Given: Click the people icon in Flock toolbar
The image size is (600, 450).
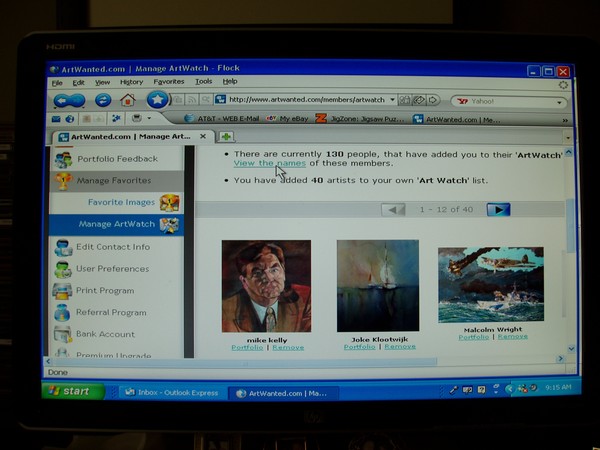Looking at the screenshot, I should (116, 119).
